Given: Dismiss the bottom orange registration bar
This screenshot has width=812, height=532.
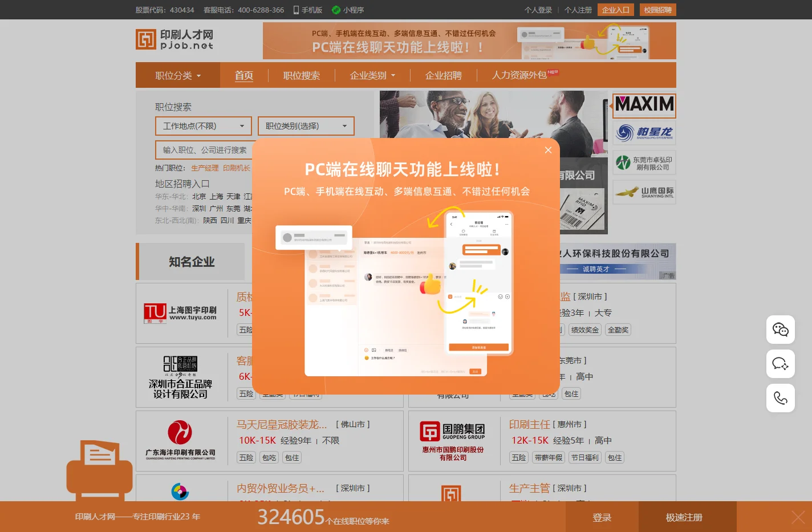Looking at the screenshot, I should pos(798,517).
